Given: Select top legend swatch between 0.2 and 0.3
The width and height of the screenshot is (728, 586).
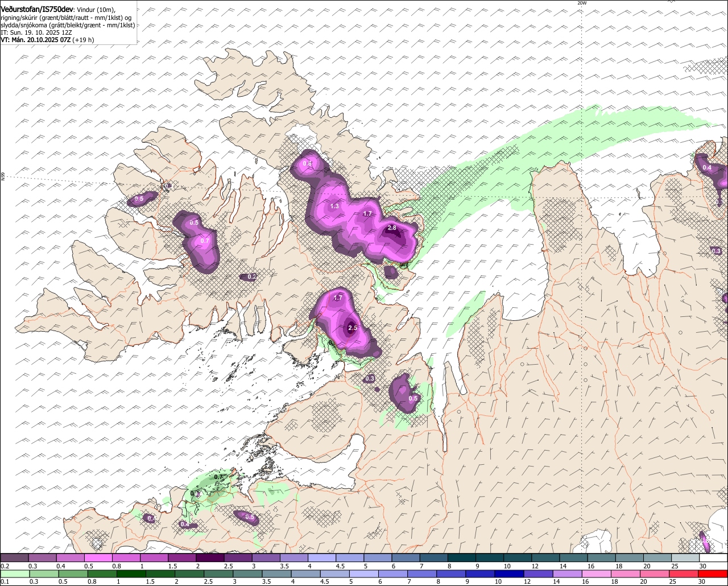Looking at the screenshot, I should 14,558.
